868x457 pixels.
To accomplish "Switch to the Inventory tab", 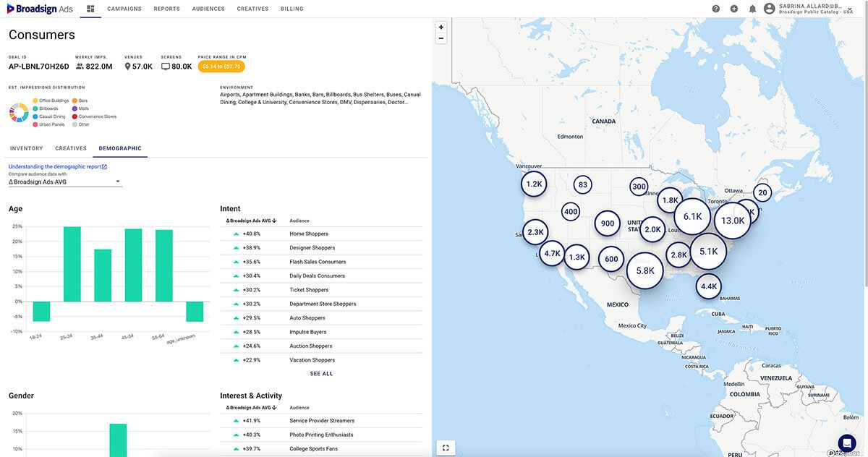I will tap(26, 148).
